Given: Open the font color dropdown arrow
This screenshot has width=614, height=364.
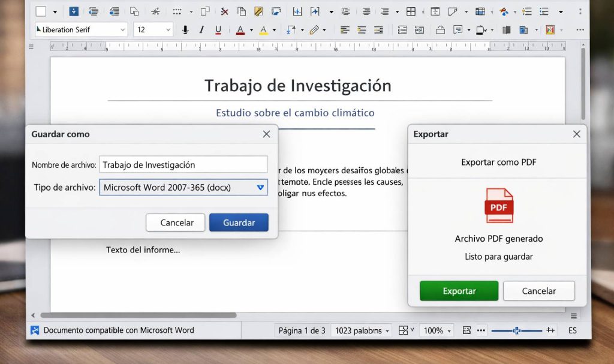Looking at the screenshot, I should (251, 30).
